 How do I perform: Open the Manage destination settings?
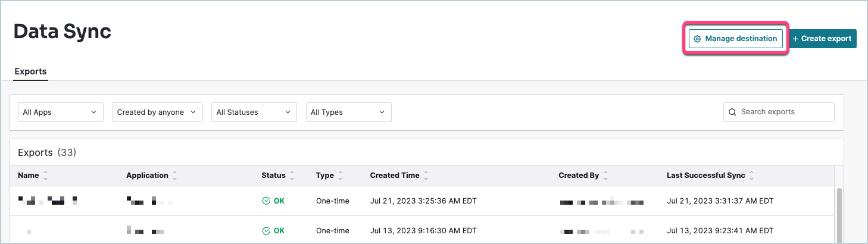click(735, 39)
